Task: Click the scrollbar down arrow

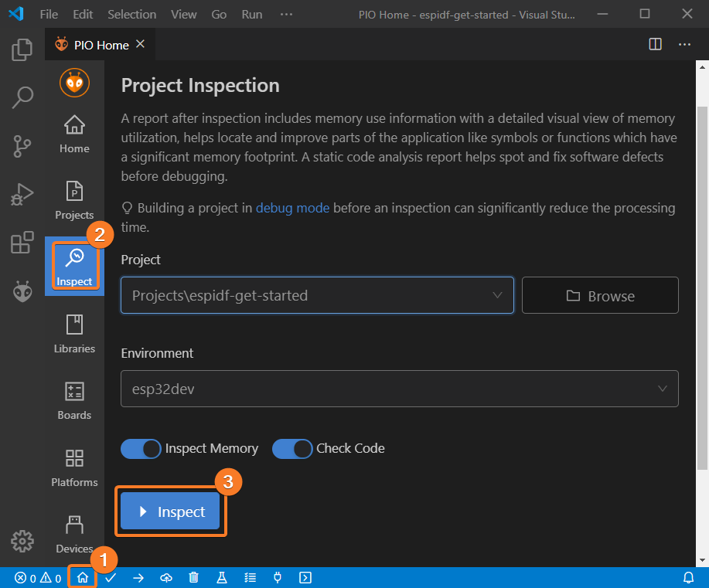Action: click(702, 560)
